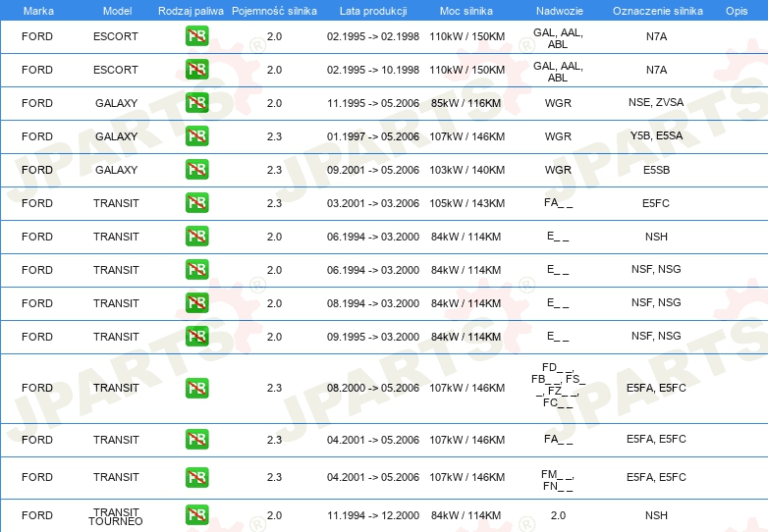Click the Moc silnika column header
Viewport: 768px width, 532px height.
pos(466,11)
